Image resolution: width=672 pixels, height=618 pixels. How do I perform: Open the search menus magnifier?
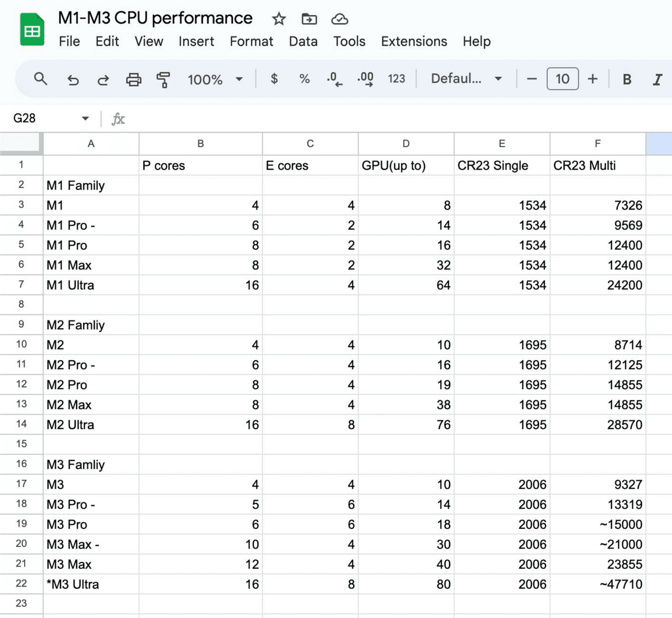[41, 79]
